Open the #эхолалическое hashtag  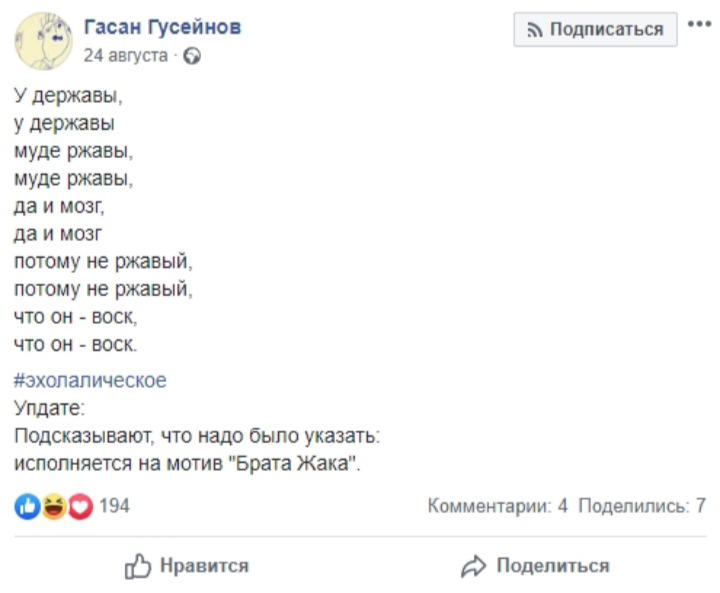[x=90, y=380]
